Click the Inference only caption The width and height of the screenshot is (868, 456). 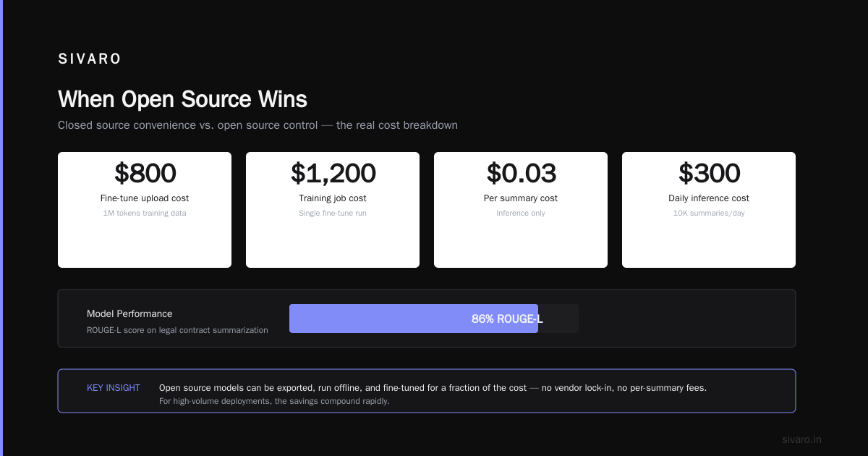point(521,214)
